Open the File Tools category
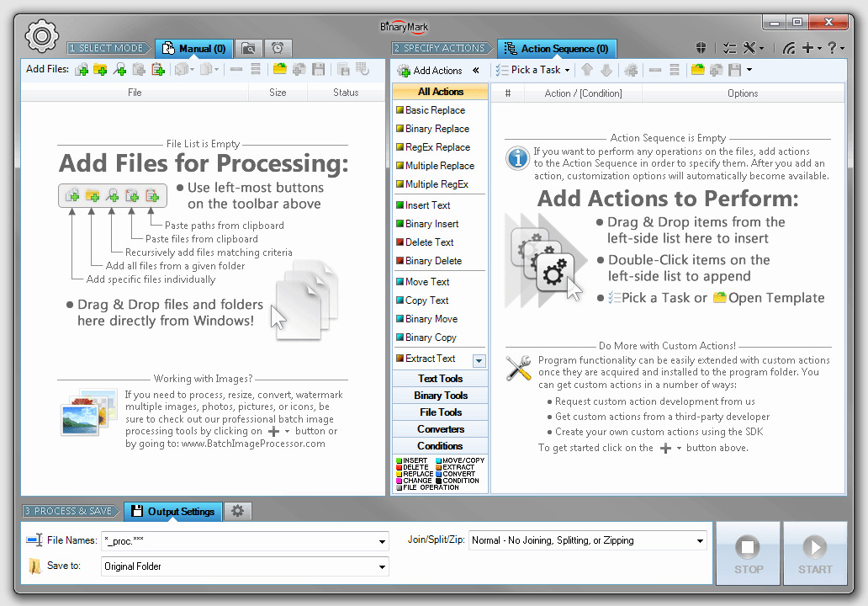 click(440, 412)
